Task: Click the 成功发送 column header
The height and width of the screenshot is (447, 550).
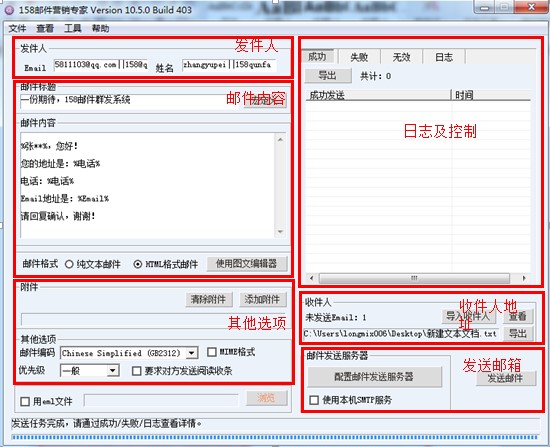Action: (378, 95)
